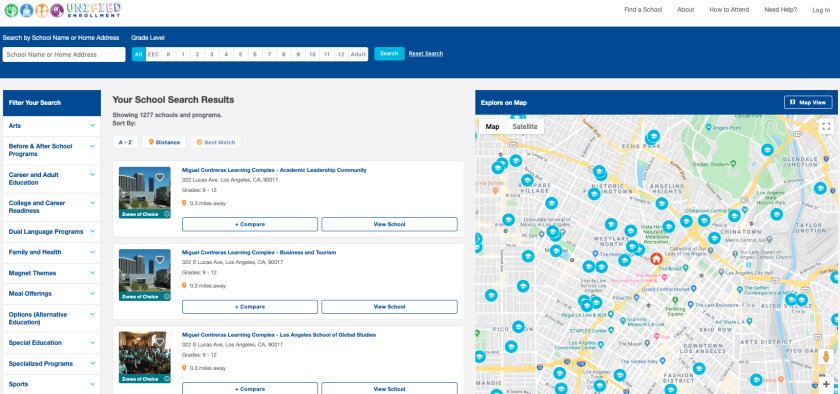Expand Specialized Programs filter
The width and height of the screenshot is (840, 394).
coord(51,363)
